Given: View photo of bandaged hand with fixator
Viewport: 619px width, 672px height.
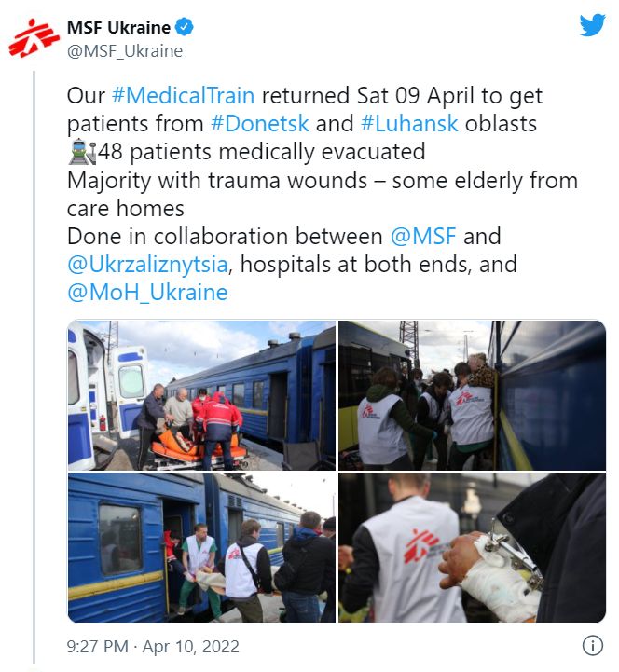Looking at the screenshot, I should 472,547.
